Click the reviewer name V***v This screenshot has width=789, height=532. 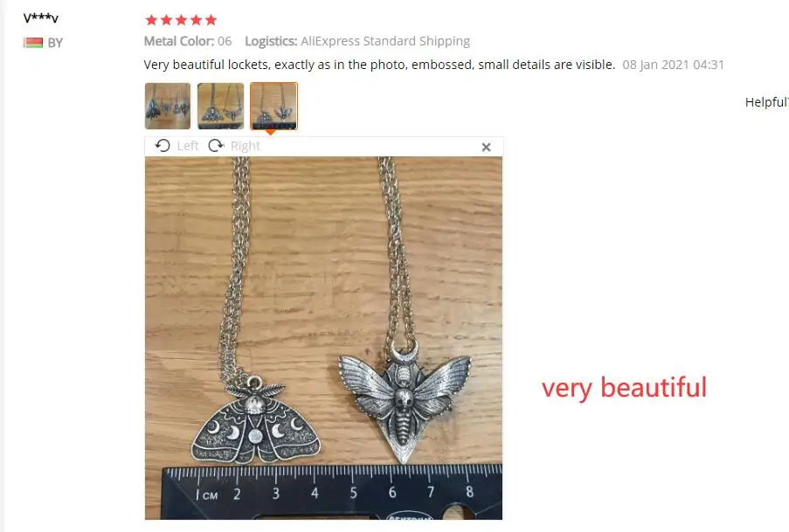[41, 18]
